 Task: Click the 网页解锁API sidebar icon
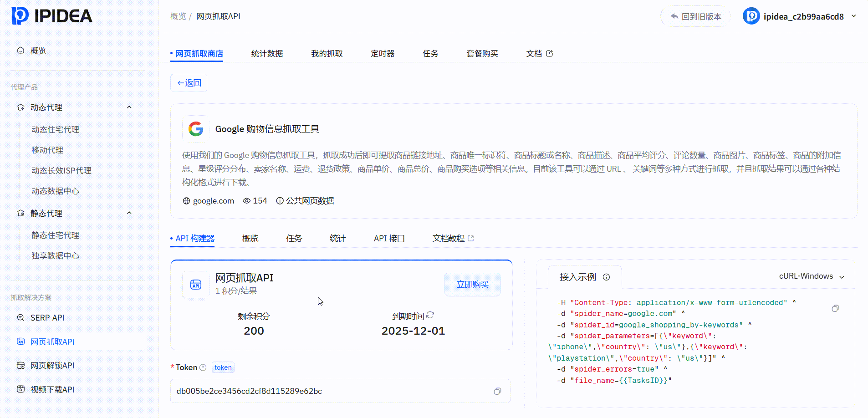point(20,366)
